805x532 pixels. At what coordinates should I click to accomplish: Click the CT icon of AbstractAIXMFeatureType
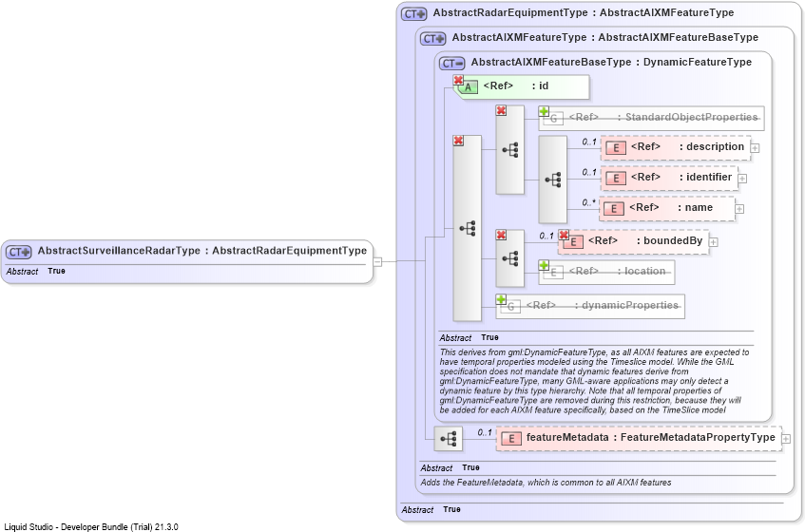coord(432,39)
